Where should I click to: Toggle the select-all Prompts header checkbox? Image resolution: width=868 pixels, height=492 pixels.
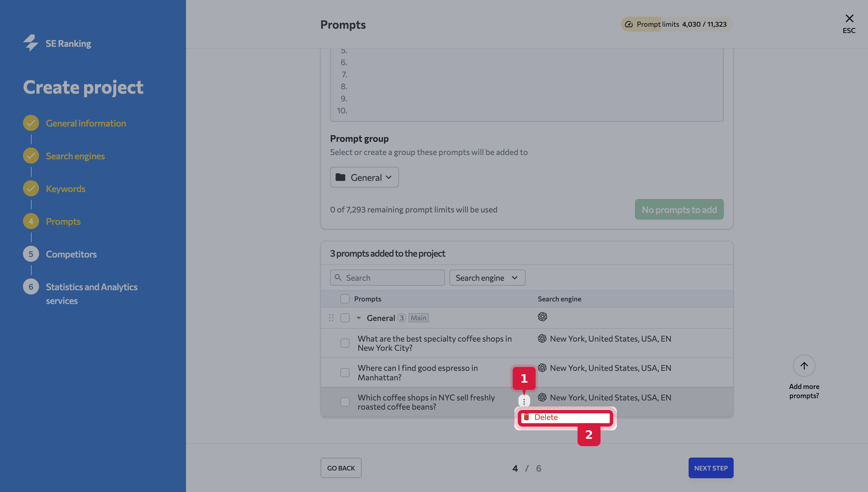click(345, 299)
